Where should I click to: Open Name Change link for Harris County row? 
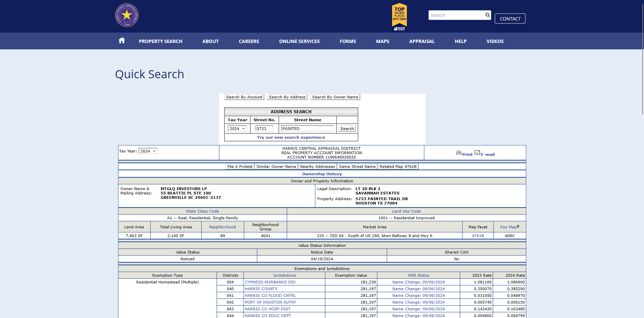pos(418,289)
